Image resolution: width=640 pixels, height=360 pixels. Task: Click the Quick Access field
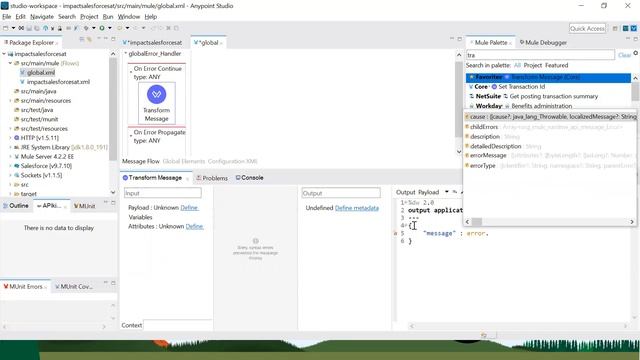pyautogui.click(x=587, y=28)
